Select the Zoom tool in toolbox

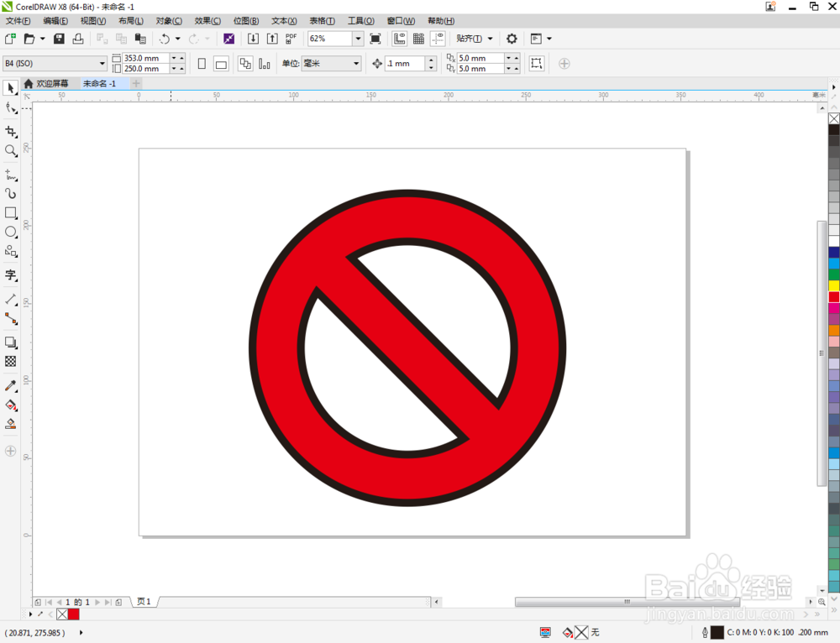(x=11, y=151)
